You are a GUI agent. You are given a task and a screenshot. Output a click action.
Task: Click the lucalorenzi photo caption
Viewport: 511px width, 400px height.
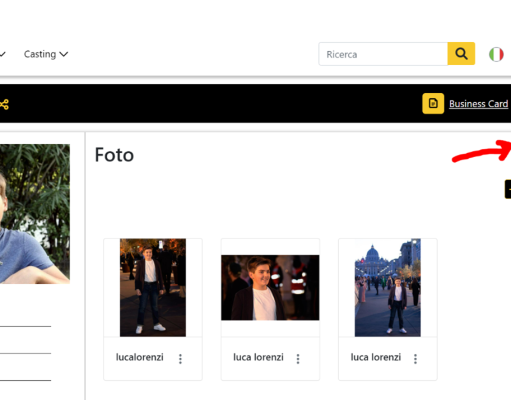pyautogui.click(x=140, y=357)
